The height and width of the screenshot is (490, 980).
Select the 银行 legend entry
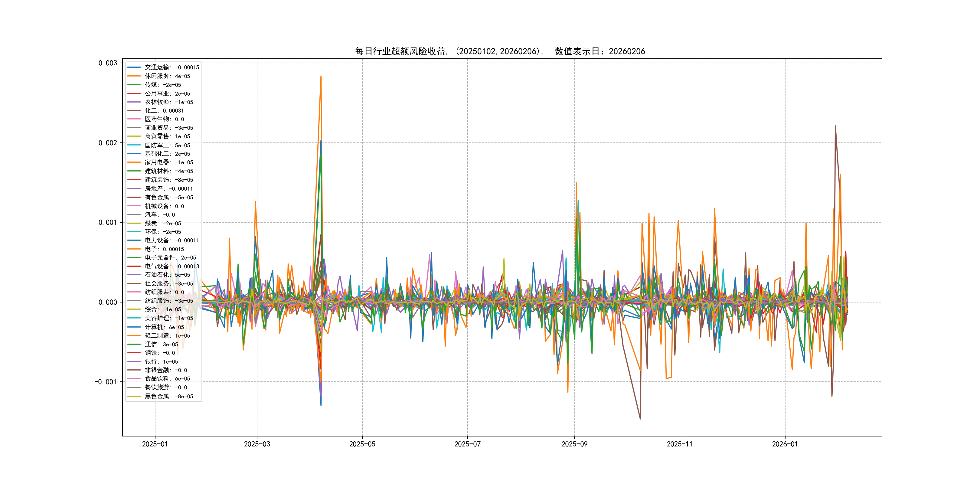point(161,362)
